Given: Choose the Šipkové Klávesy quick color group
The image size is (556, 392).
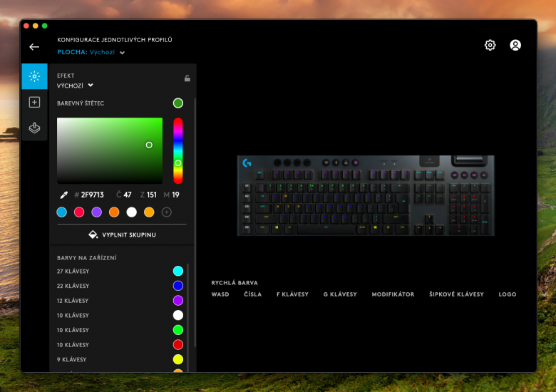Looking at the screenshot, I should click(456, 294).
